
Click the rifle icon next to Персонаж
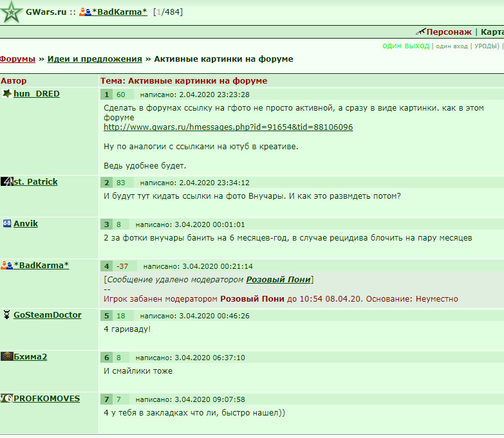click(420, 32)
